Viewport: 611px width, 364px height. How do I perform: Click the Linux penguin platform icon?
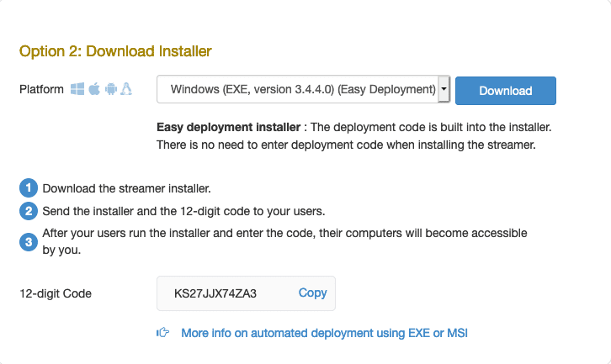click(126, 89)
